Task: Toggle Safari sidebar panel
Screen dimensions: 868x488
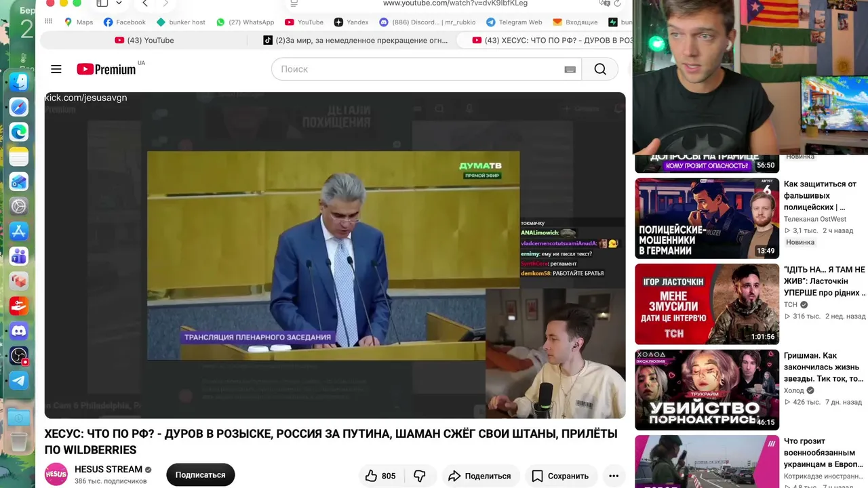Action: click(102, 3)
